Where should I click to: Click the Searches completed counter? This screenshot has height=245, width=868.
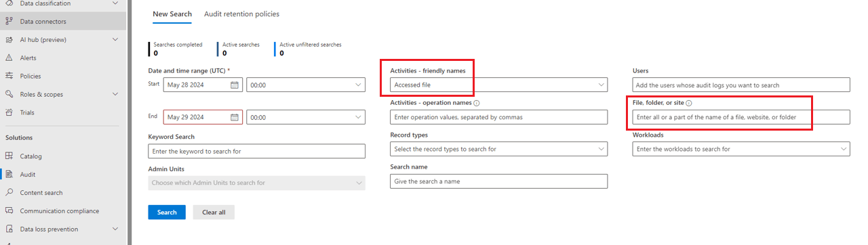pos(176,49)
